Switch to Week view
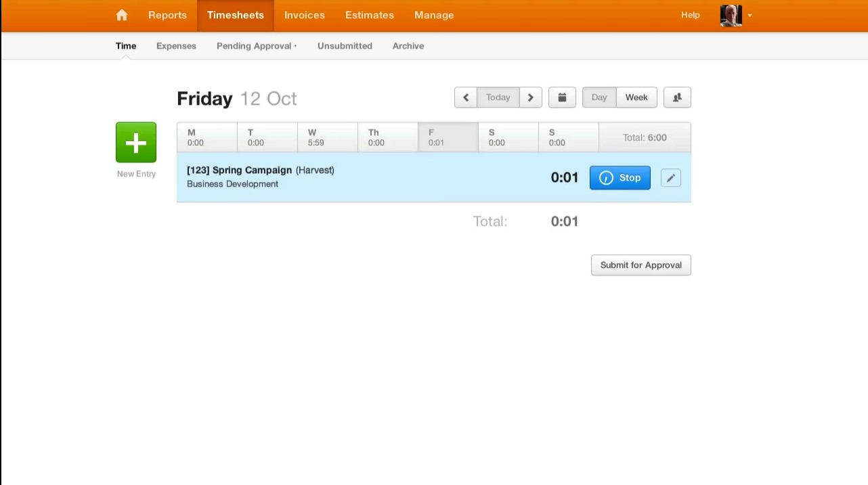Viewport: 868px width, 485px height. point(636,97)
